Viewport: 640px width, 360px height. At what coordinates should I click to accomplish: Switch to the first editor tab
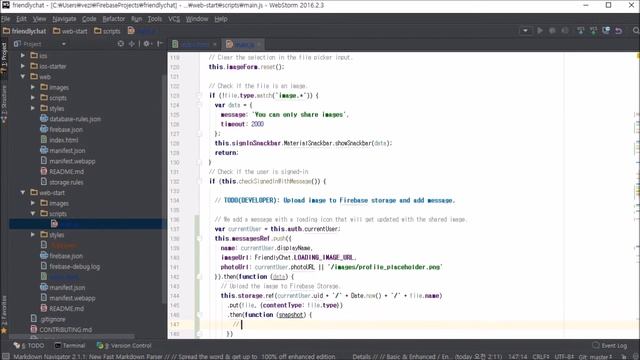194,44
